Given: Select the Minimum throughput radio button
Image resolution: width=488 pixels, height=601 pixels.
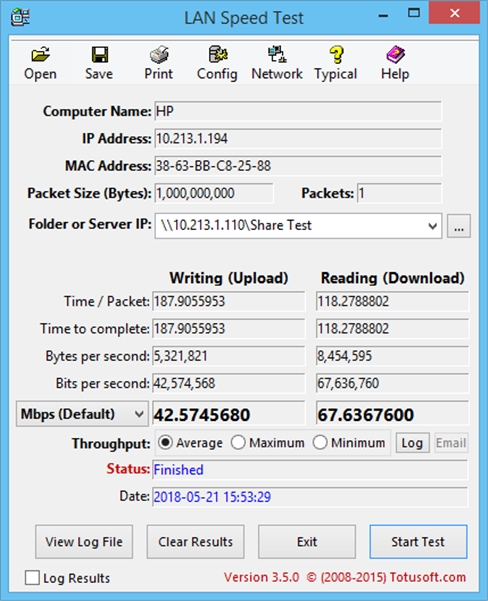Looking at the screenshot, I should coord(320,443).
